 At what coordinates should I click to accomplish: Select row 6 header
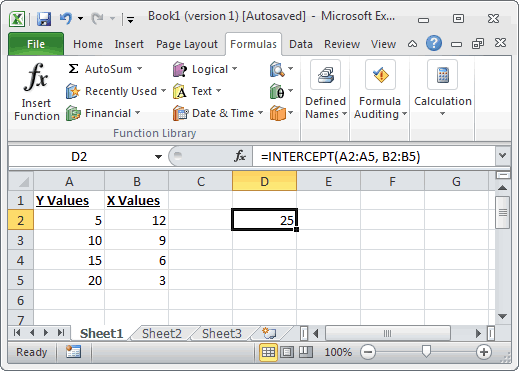21,300
